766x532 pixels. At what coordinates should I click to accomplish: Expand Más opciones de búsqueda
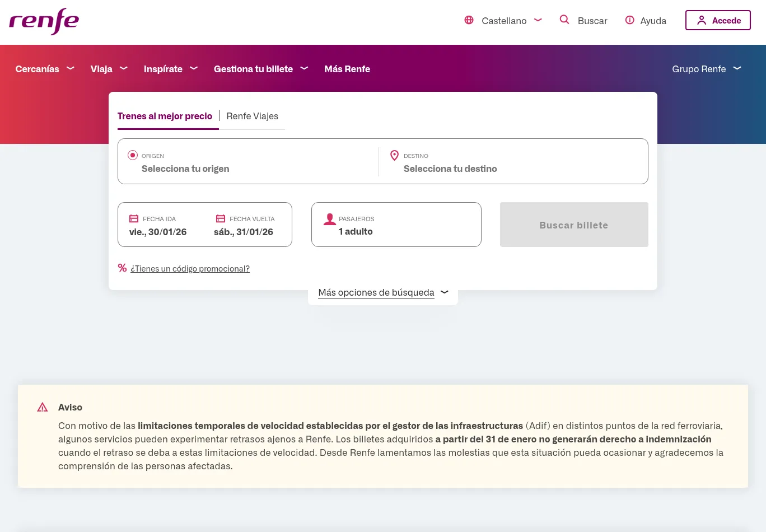pyautogui.click(x=383, y=292)
